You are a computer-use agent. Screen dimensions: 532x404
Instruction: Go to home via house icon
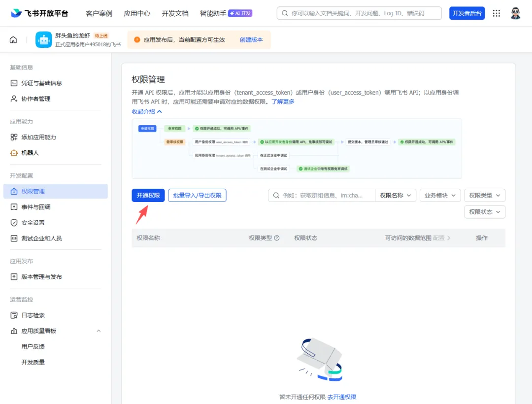(x=13, y=40)
